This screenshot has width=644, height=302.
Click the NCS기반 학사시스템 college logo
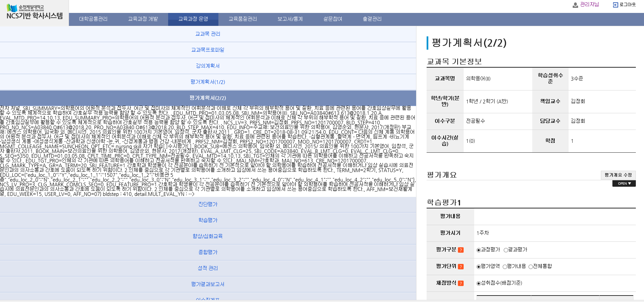coord(34,13)
